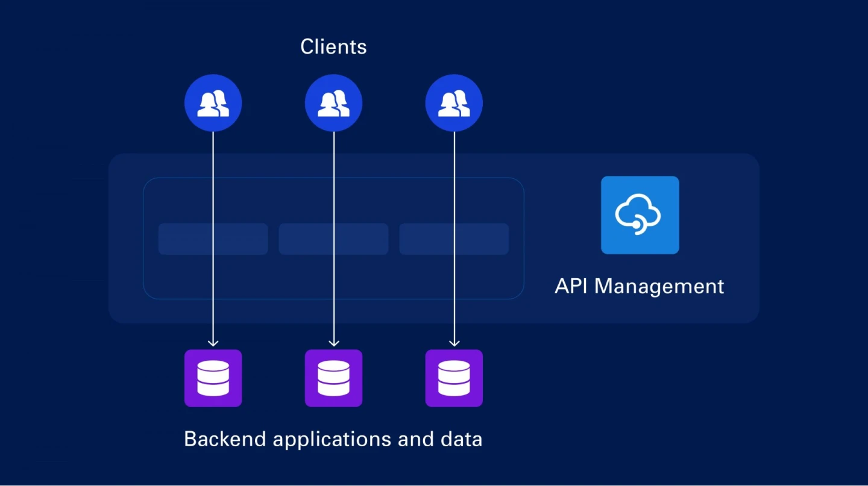Select the middle Clients people icon
The image size is (868, 486).
333,103
